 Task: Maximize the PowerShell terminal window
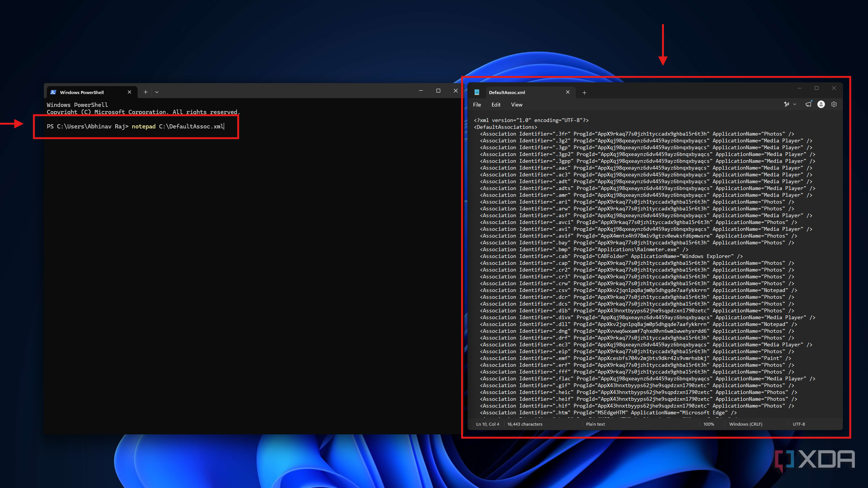pos(438,91)
